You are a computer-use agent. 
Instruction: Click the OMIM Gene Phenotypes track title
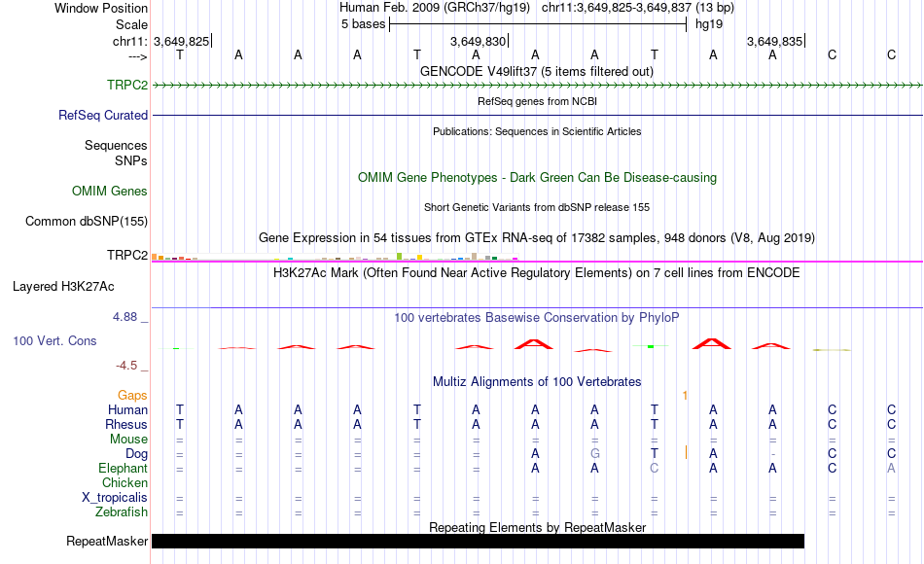pyautogui.click(x=537, y=177)
